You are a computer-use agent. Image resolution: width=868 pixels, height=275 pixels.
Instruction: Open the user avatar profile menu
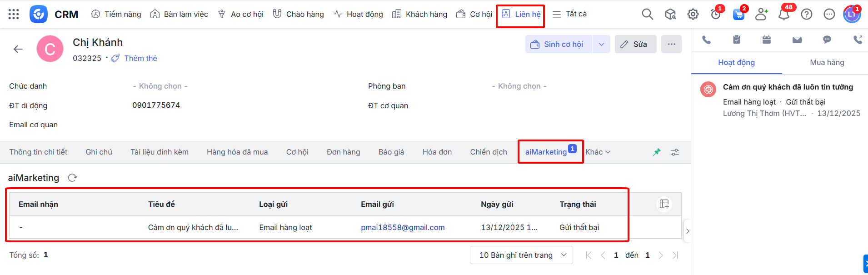852,14
